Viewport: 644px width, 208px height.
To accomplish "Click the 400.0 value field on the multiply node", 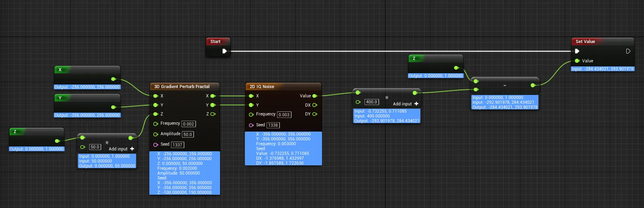I will (x=371, y=102).
